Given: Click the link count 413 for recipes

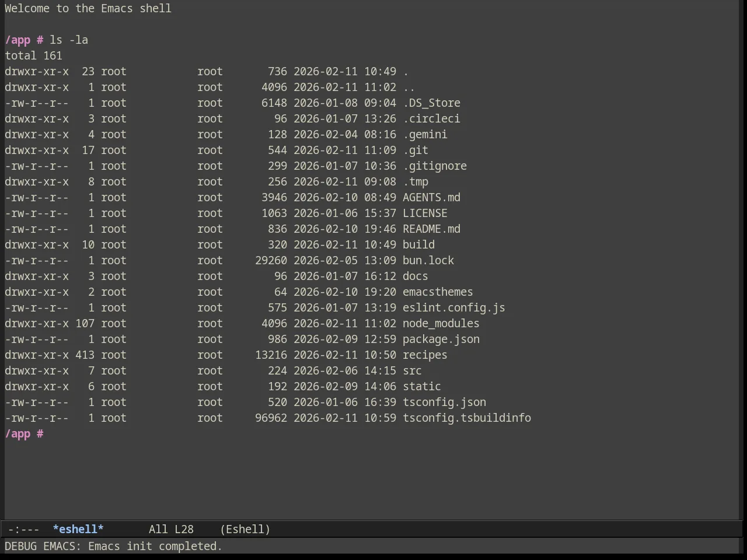Looking at the screenshot, I should 85,355.
